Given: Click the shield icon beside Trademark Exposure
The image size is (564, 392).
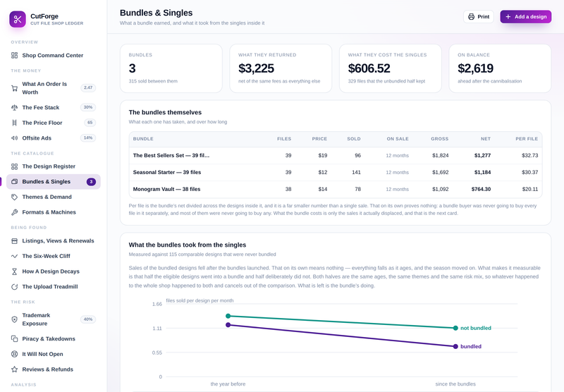Looking at the screenshot, I should [14, 319].
